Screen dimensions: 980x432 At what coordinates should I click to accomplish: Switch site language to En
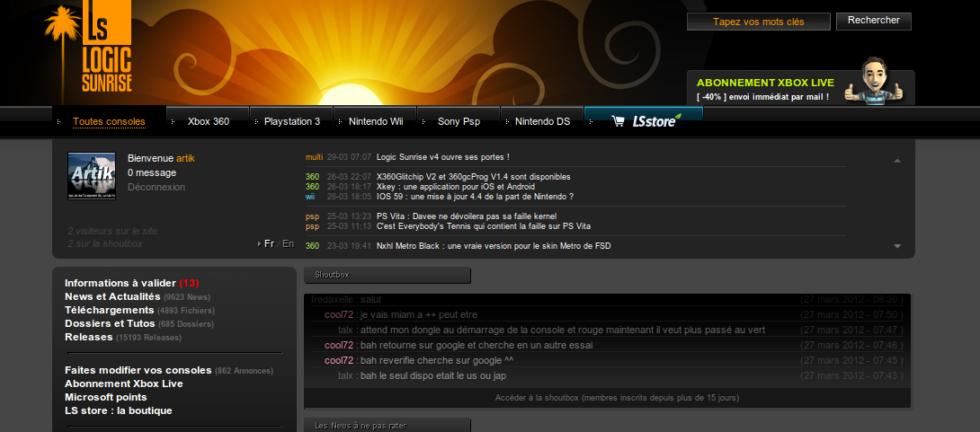(x=288, y=243)
